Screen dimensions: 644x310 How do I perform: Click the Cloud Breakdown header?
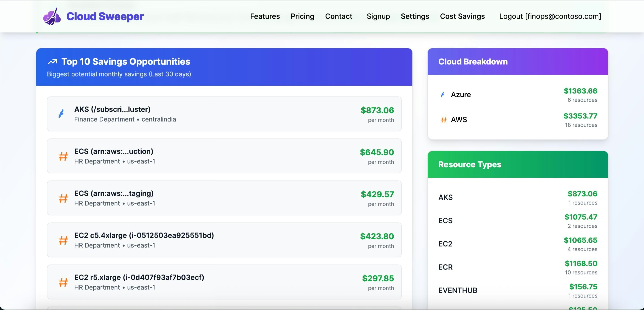(x=518, y=62)
